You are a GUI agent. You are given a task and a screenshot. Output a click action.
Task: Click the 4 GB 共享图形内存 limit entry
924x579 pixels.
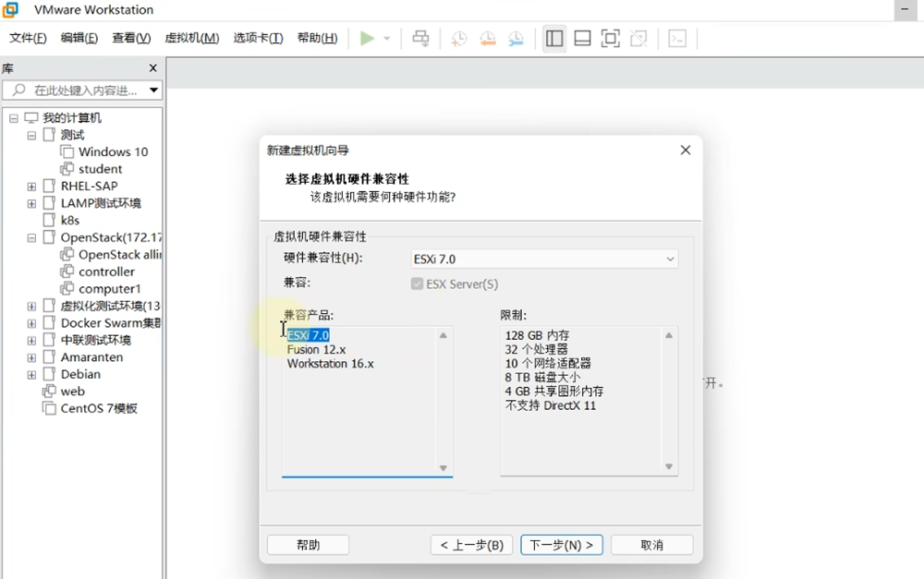(553, 392)
